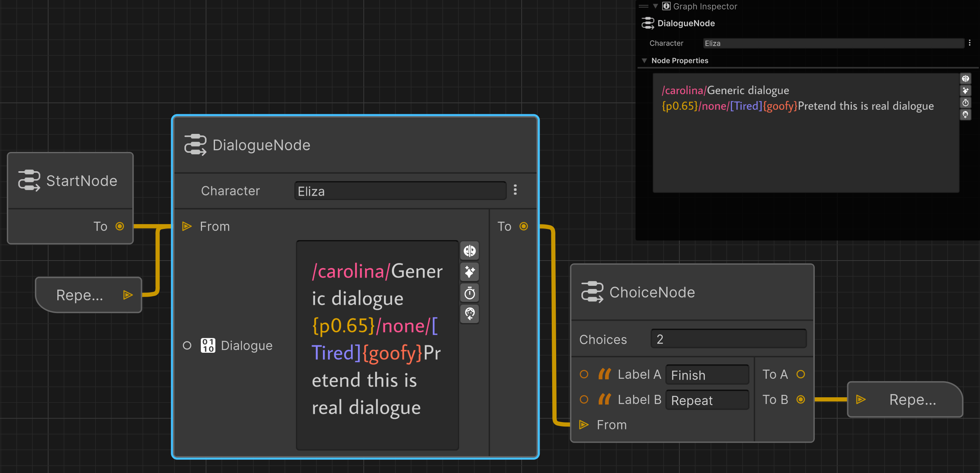Click the brain icon in Graph Inspector
The height and width of the screenshot is (473, 980).
pos(965,79)
